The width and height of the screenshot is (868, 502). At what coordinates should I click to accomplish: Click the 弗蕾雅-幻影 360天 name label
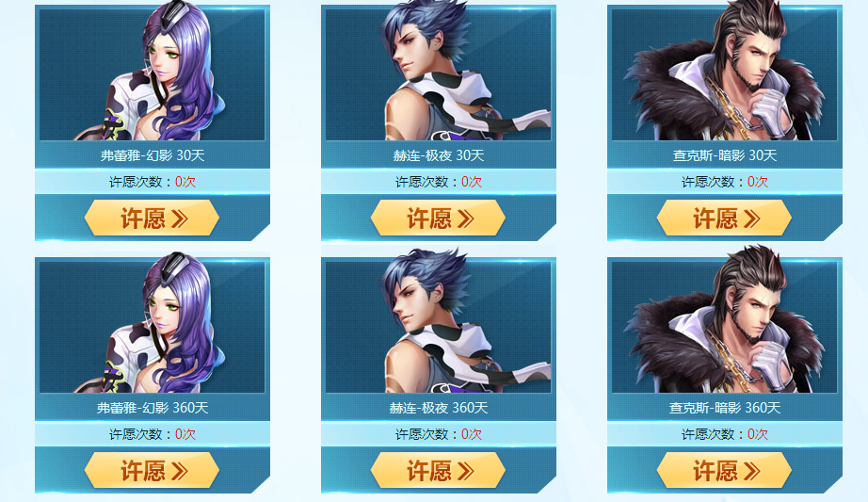click(153, 409)
